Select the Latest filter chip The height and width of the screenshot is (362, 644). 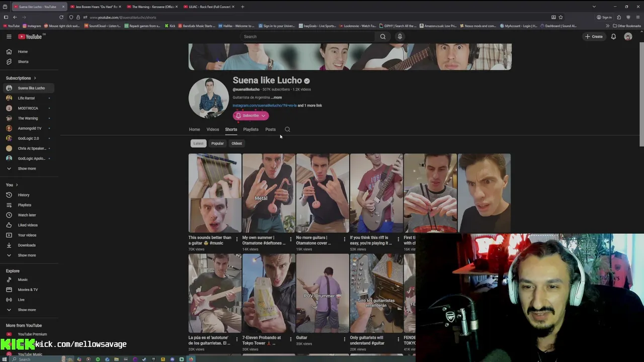tap(198, 143)
